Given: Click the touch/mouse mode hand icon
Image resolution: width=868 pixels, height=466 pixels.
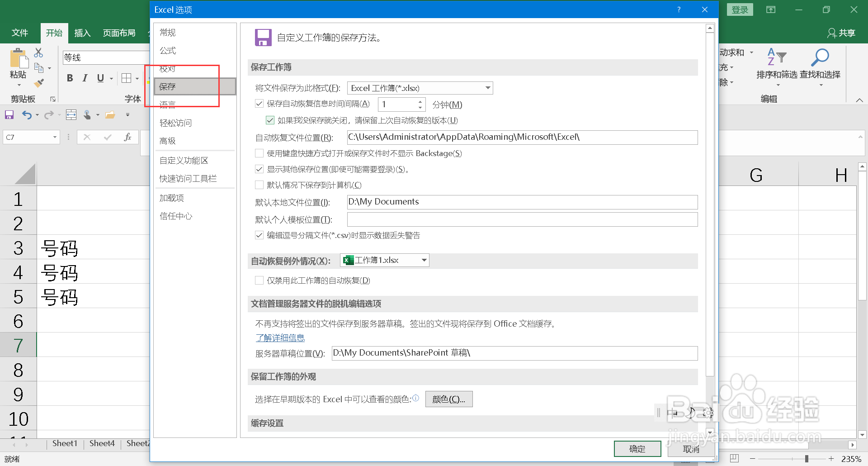Looking at the screenshot, I should [87, 115].
